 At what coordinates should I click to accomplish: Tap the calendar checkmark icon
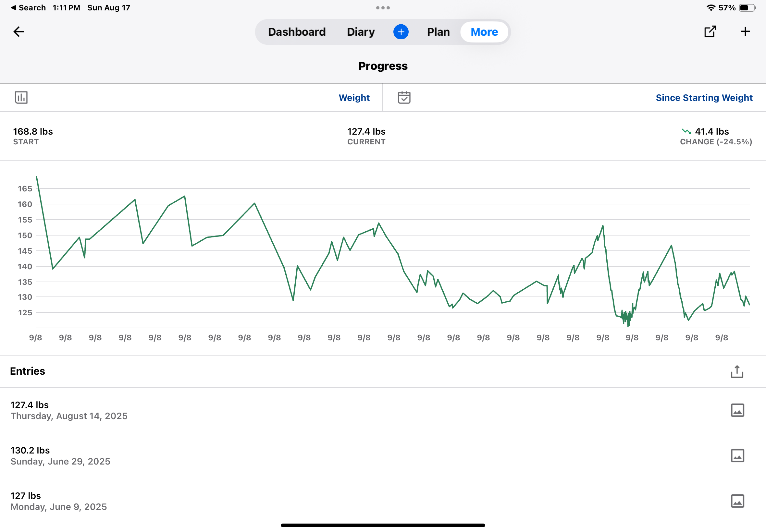coord(404,98)
